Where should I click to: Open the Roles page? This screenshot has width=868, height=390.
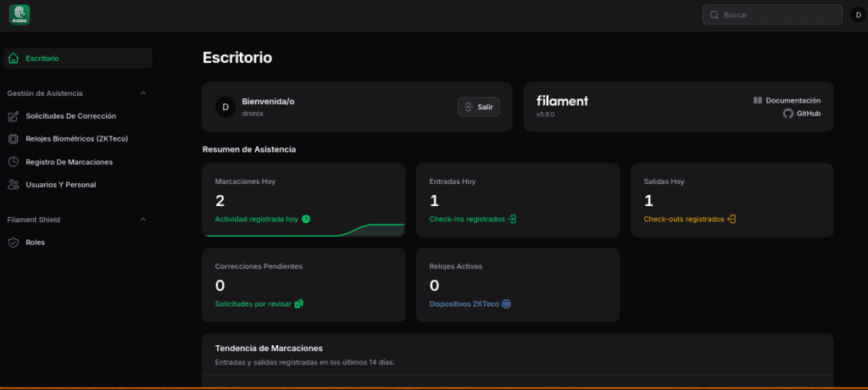[77, 242]
